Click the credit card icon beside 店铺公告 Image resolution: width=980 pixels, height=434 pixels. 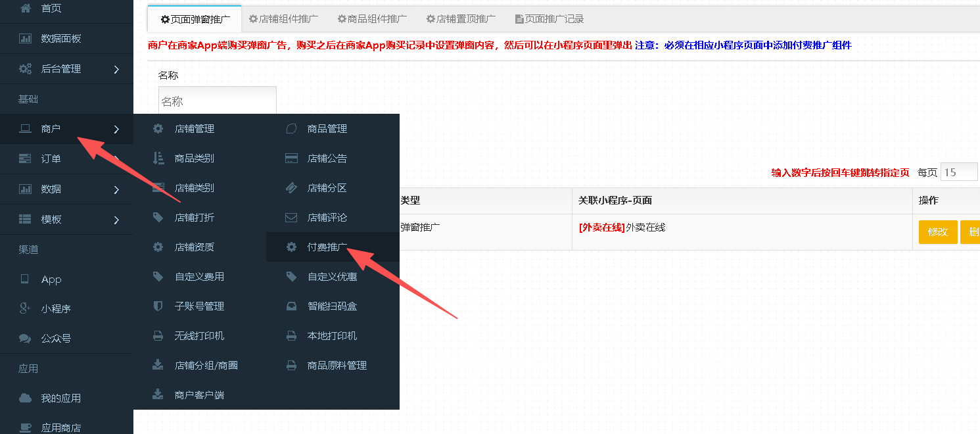[291, 158]
